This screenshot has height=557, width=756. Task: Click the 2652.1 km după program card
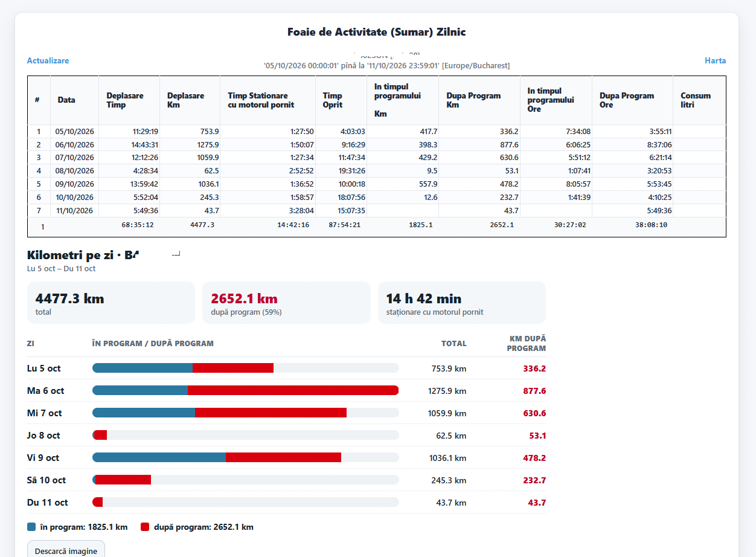click(286, 303)
